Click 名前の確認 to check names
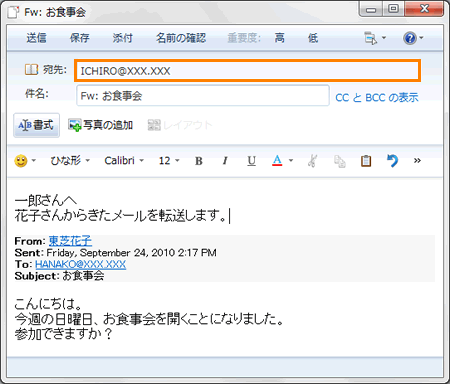The image size is (450, 384). tap(181, 38)
